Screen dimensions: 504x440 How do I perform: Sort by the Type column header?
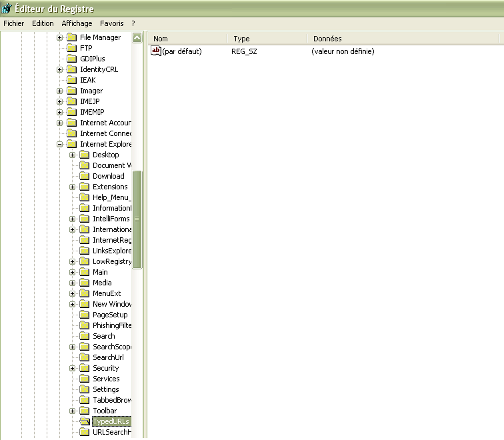[x=267, y=39]
